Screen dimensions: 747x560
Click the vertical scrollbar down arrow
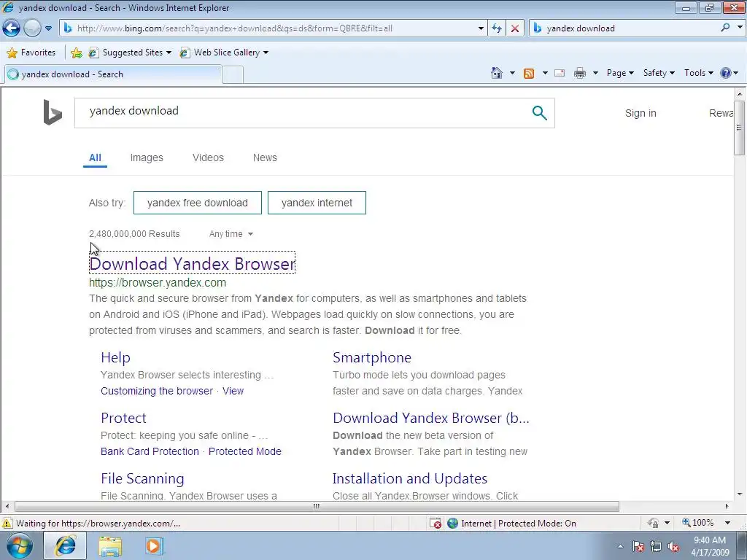pos(740,494)
